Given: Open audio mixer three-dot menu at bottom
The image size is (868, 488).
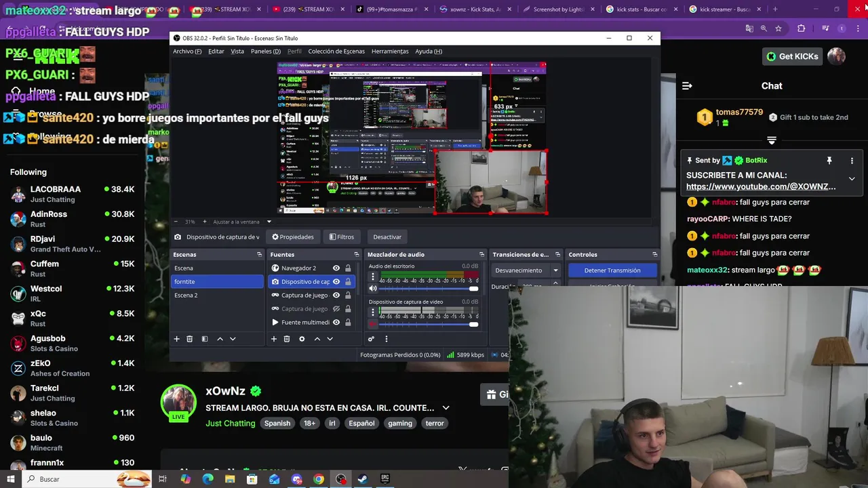Looking at the screenshot, I should tap(387, 339).
